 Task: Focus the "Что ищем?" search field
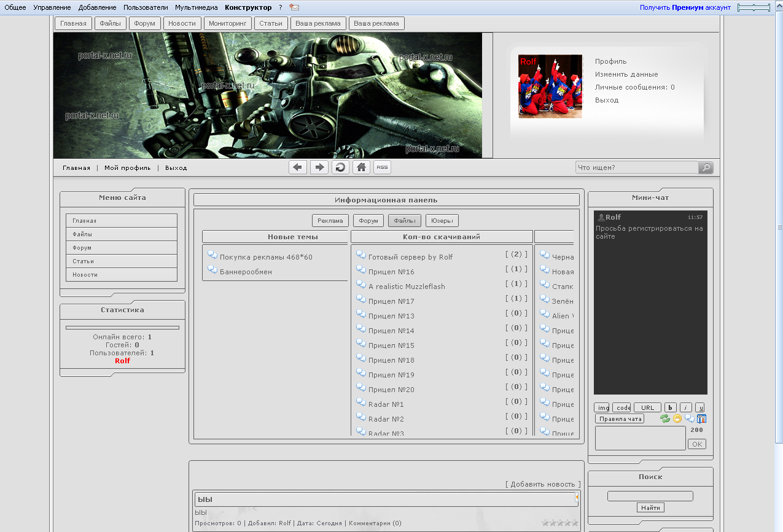tap(637, 168)
